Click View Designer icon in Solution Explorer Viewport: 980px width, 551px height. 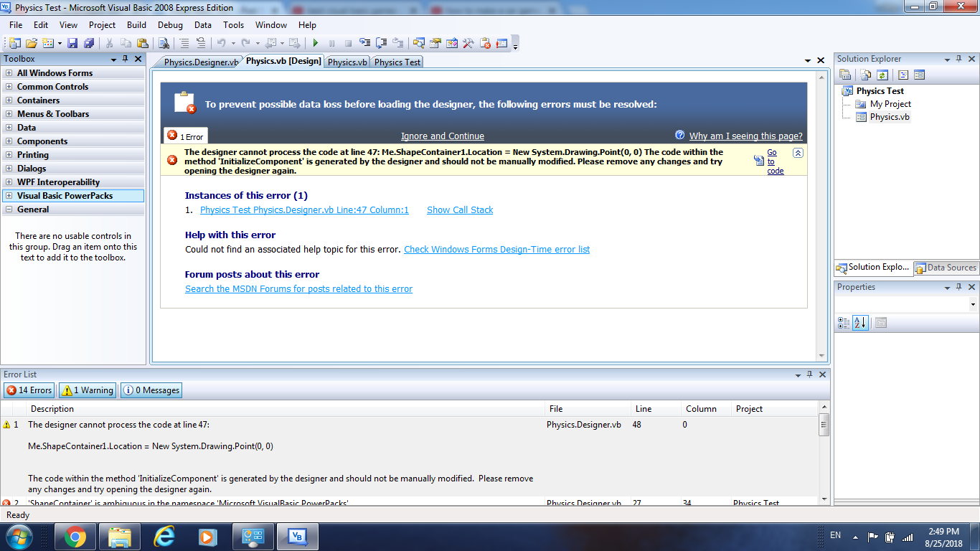pyautogui.click(x=920, y=75)
